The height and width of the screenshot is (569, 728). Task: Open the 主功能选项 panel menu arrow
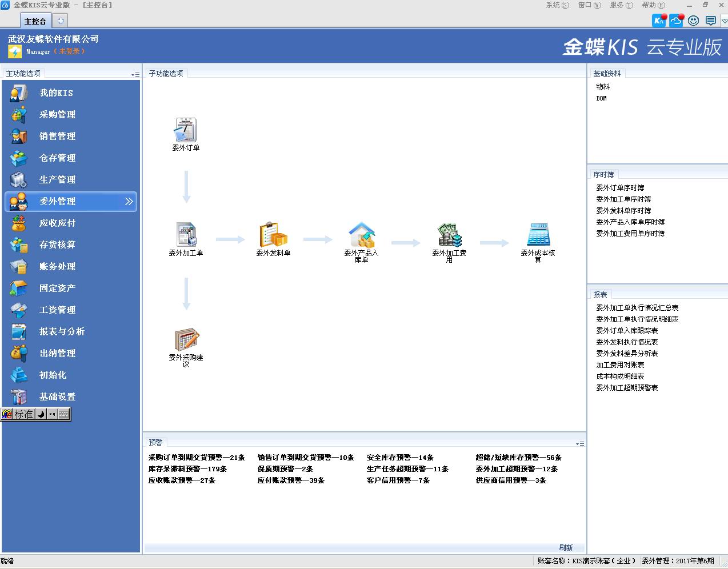click(x=135, y=74)
